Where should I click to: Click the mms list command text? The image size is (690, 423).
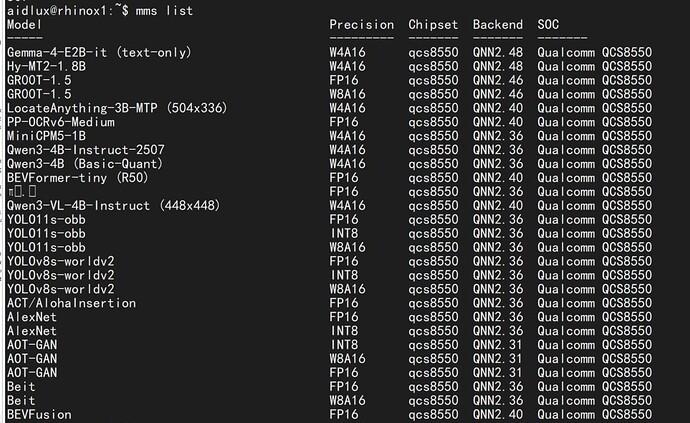[164, 11]
